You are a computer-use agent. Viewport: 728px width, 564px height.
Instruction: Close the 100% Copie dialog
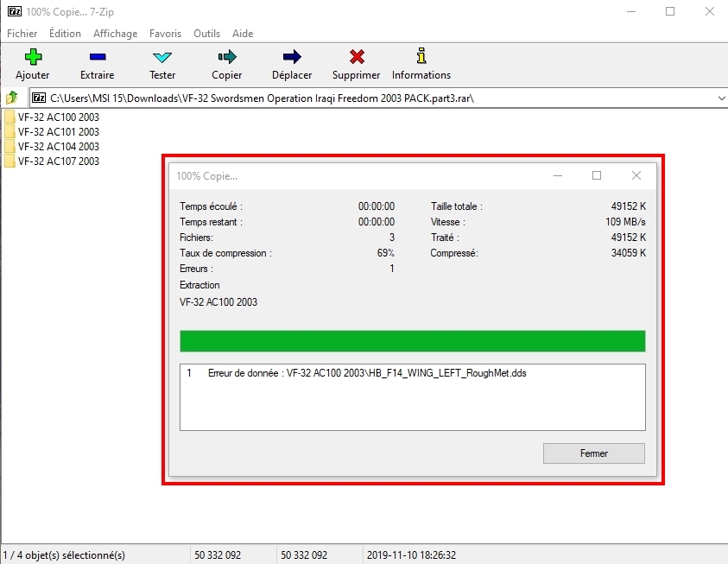[636, 175]
